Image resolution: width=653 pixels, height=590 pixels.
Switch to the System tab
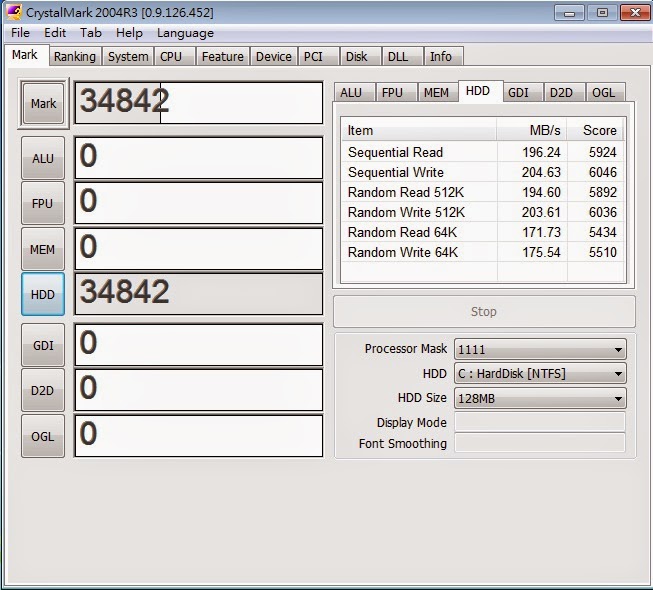point(128,56)
